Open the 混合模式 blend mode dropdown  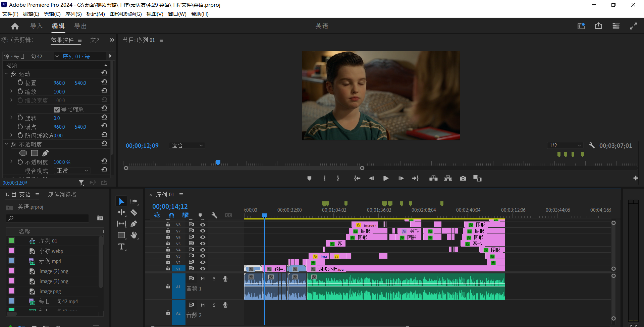point(72,171)
